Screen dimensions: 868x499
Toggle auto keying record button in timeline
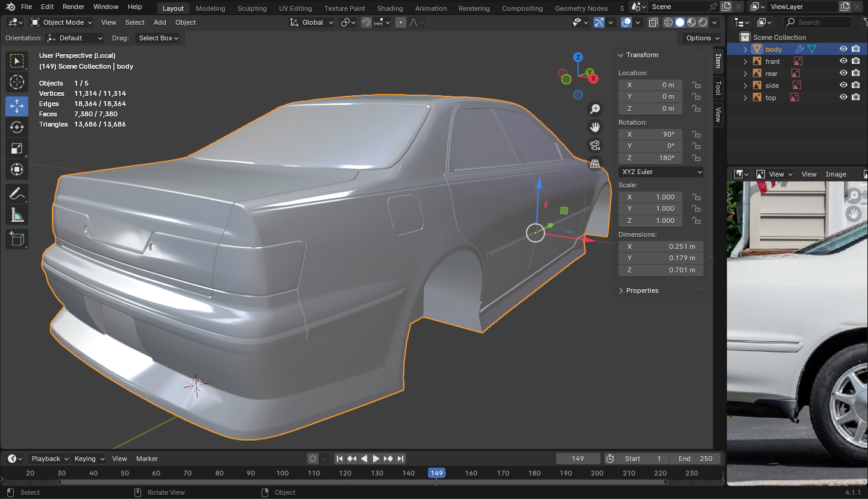[x=312, y=459]
